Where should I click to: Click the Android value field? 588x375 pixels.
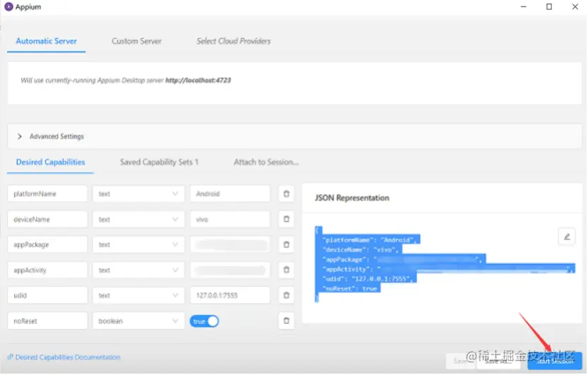pos(230,194)
